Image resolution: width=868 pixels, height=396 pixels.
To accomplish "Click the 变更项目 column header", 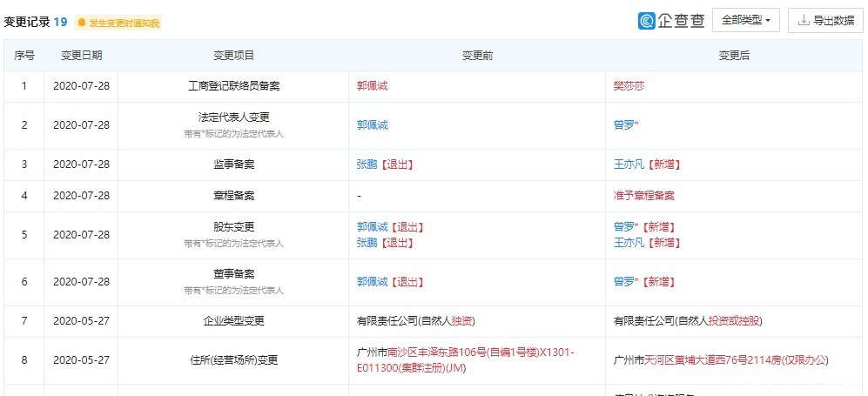I will (233, 56).
